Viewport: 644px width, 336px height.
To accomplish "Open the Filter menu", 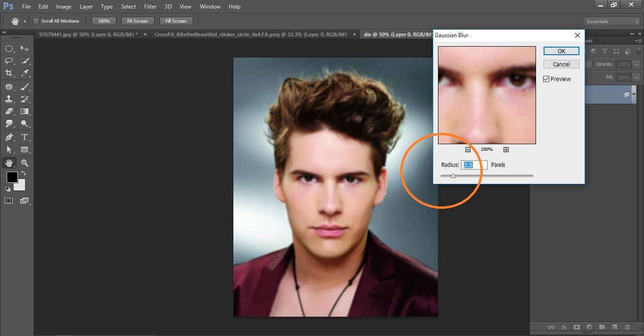I will (150, 6).
